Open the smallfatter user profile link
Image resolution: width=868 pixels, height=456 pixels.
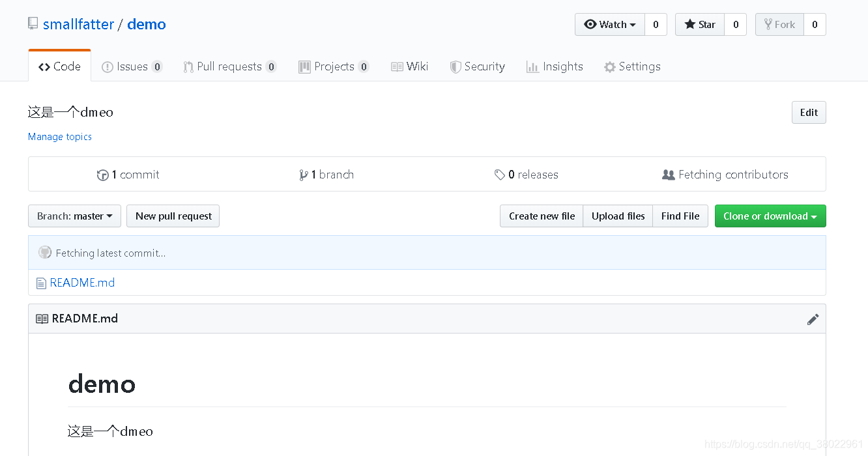78,24
